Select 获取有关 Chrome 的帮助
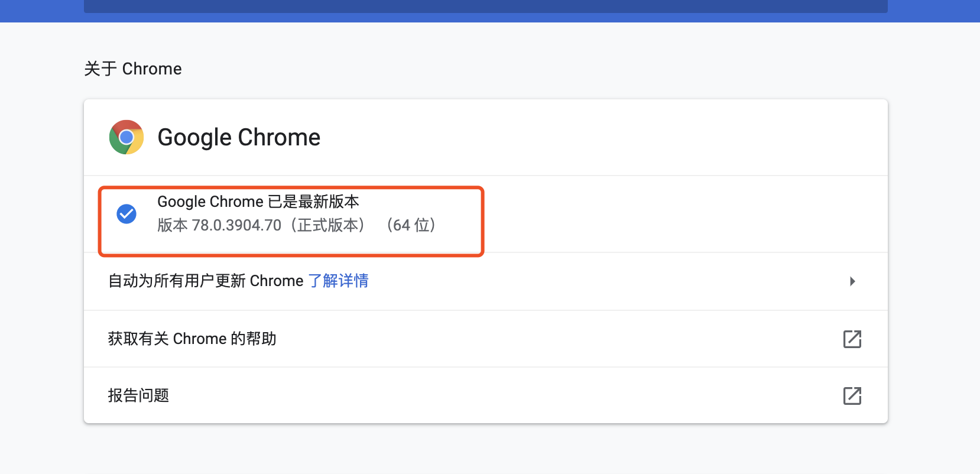 (192, 339)
